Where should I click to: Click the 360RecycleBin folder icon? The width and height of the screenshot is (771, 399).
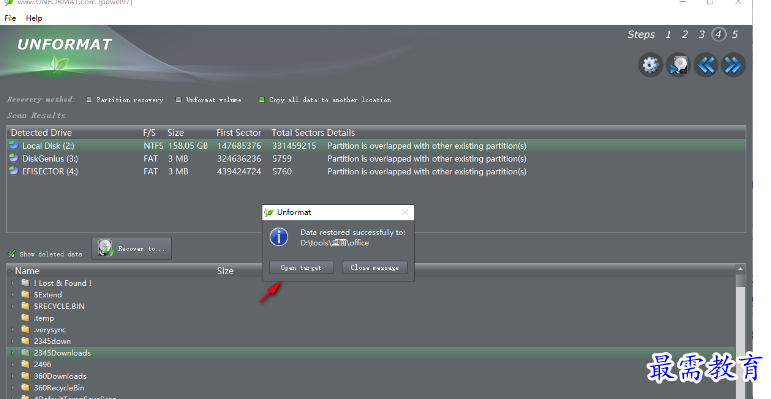[x=26, y=388]
